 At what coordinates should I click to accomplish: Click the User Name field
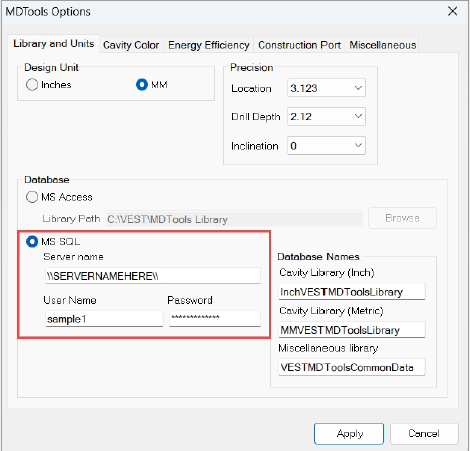[104, 319]
